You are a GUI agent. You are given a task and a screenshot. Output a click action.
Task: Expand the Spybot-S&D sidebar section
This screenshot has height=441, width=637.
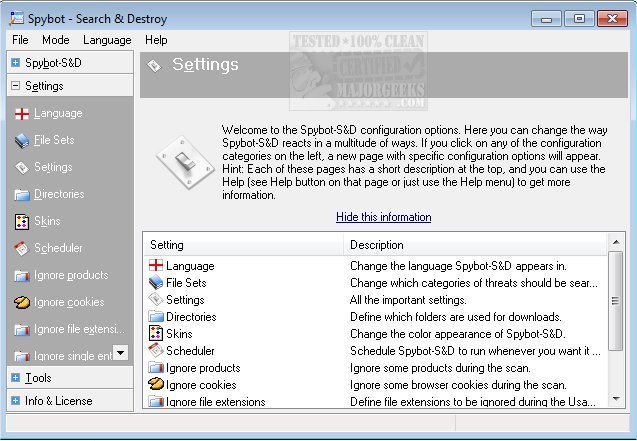point(15,63)
